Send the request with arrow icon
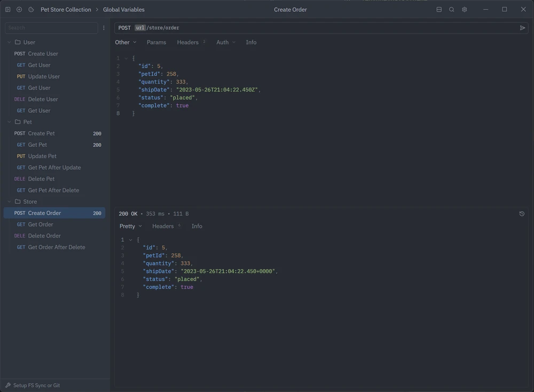The height and width of the screenshot is (392, 534). click(522, 28)
